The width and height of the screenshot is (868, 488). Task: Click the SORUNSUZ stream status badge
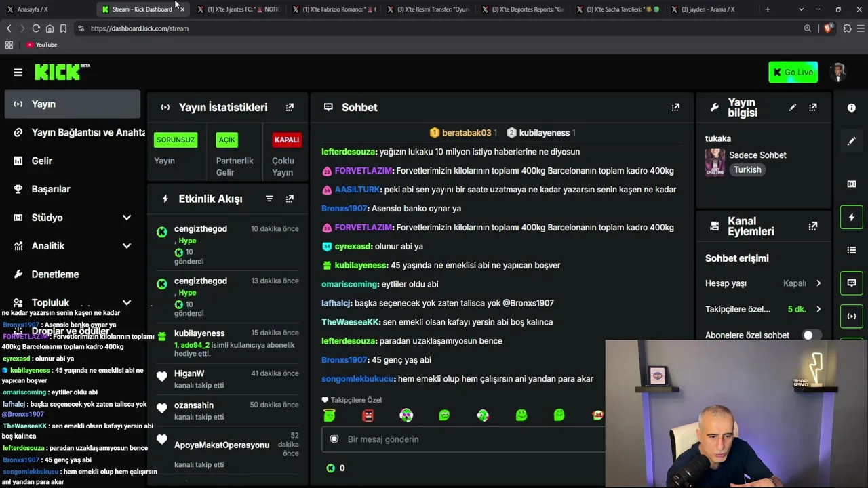coord(176,140)
